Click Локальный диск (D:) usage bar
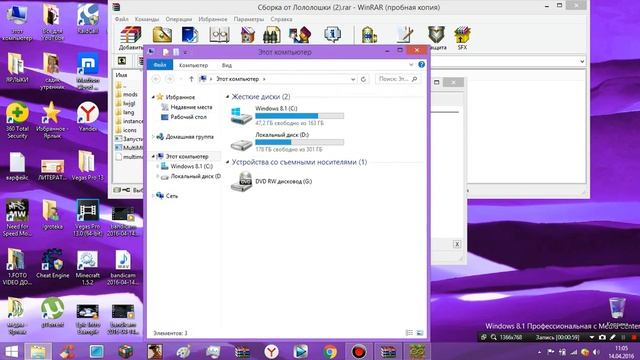This screenshot has height=360, width=640. [299, 142]
